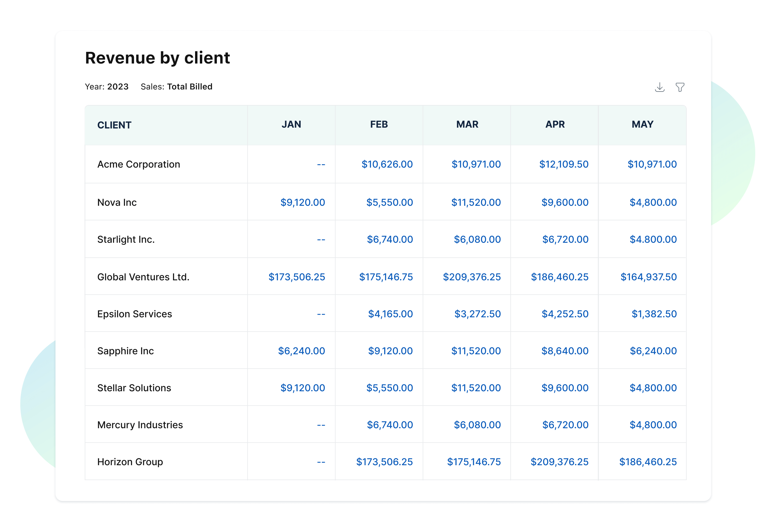The image size is (766, 532).
Task: Click the CLIENT column header
Action: click(114, 125)
